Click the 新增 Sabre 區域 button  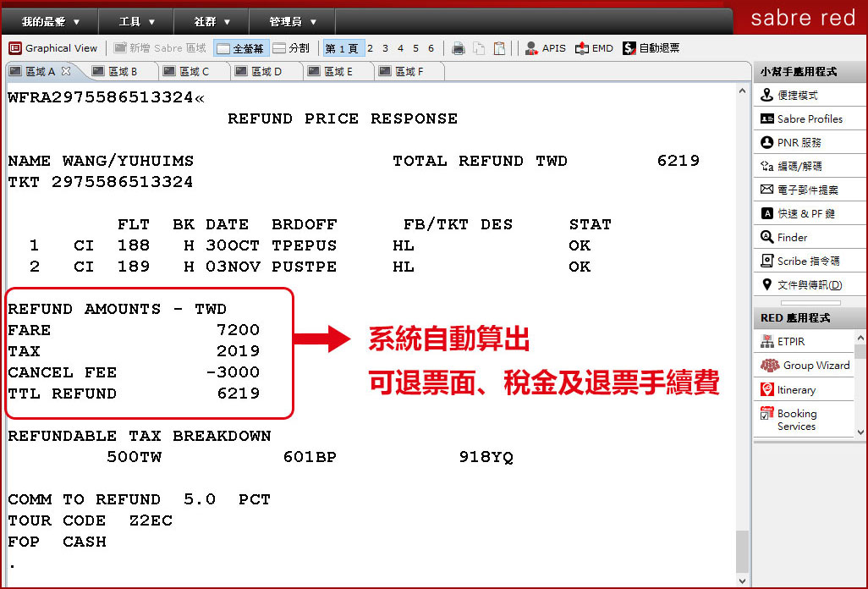coord(160,48)
